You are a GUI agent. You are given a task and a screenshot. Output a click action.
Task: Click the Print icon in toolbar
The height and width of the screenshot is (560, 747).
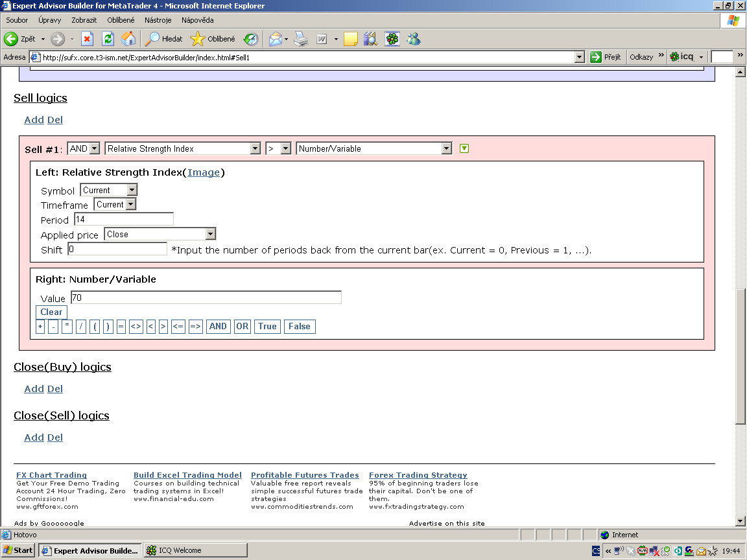pyautogui.click(x=301, y=39)
